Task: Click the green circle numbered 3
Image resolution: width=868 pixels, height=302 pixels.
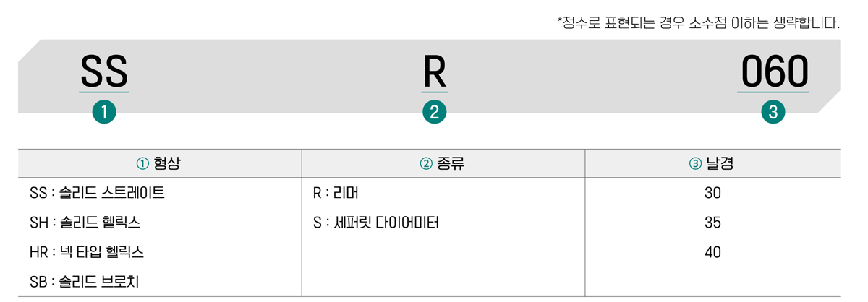Action: click(773, 112)
